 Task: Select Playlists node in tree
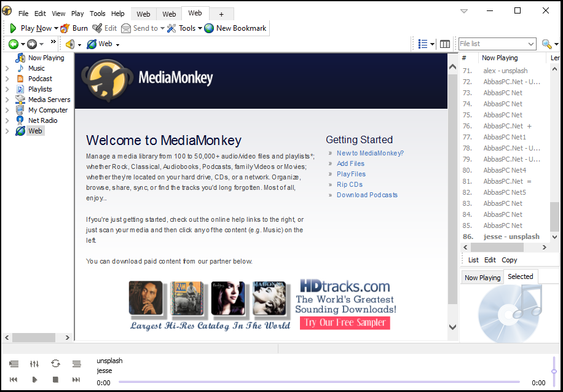click(40, 89)
